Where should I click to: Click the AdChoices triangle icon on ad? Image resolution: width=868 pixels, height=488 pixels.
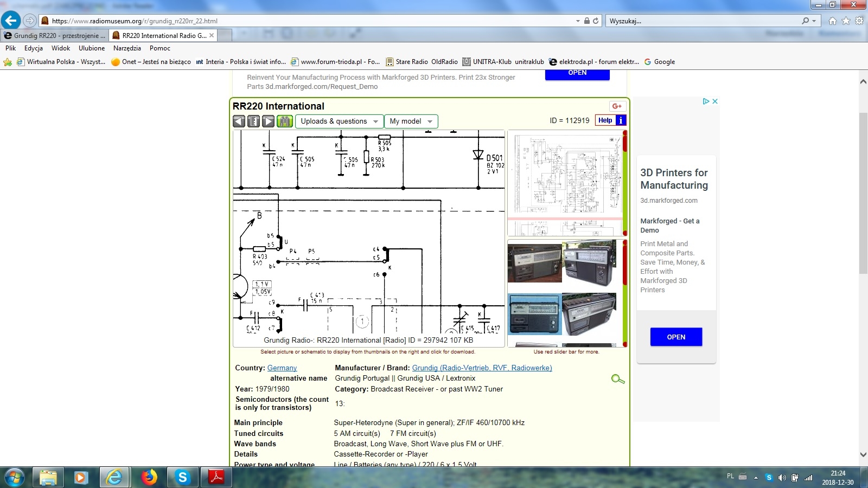click(706, 101)
